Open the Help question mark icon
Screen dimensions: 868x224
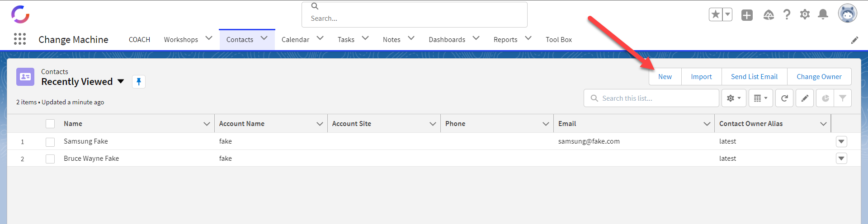pos(787,14)
